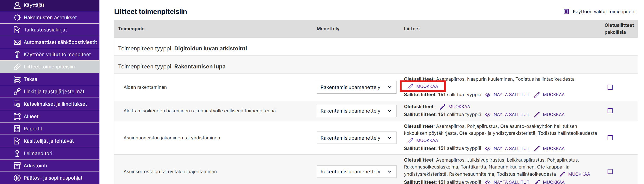Click the Hakemusten asetukset gear icon
644x184 pixels.
click(17, 18)
